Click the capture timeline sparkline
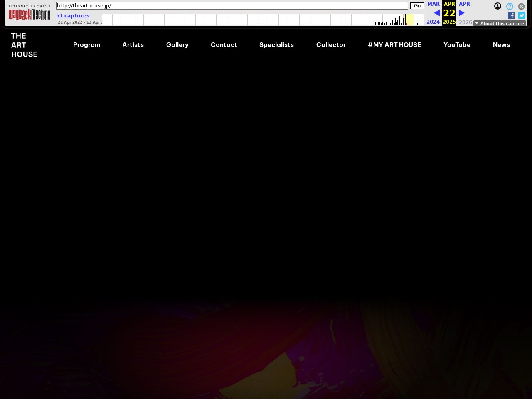The height and width of the screenshot is (399, 532). click(263, 20)
